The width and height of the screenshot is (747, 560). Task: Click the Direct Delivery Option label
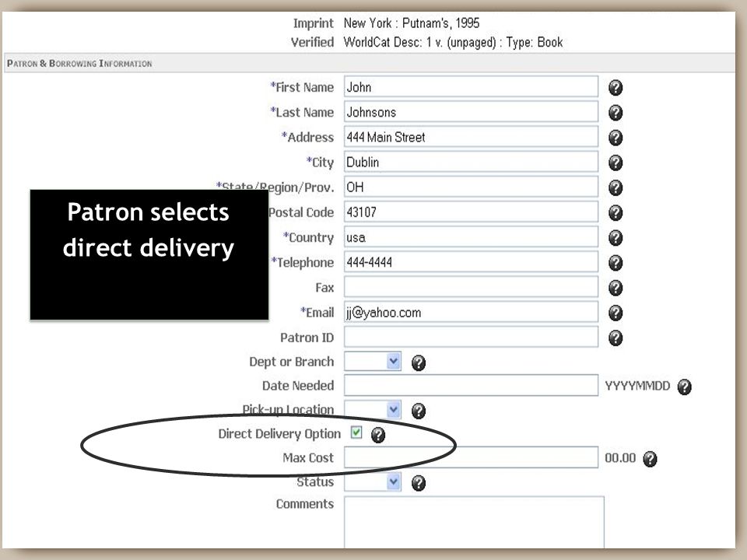pos(279,434)
